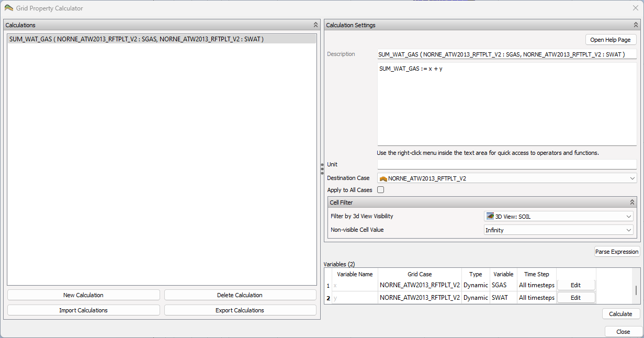Click All timesteps cell for SGAS row
Screen dimensions: 644x338
click(x=537, y=285)
